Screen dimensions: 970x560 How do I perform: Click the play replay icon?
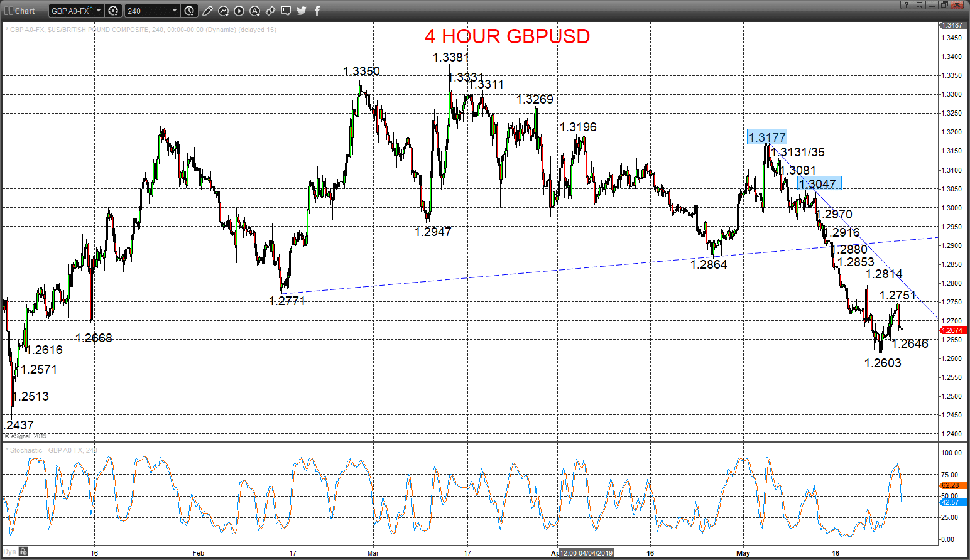tap(239, 11)
